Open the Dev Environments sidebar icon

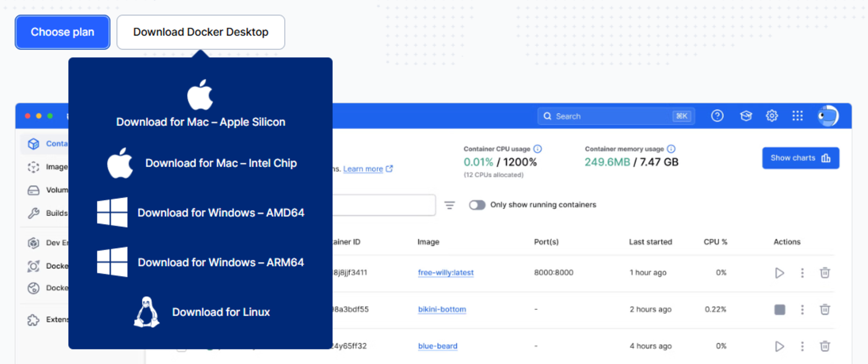point(33,243)
